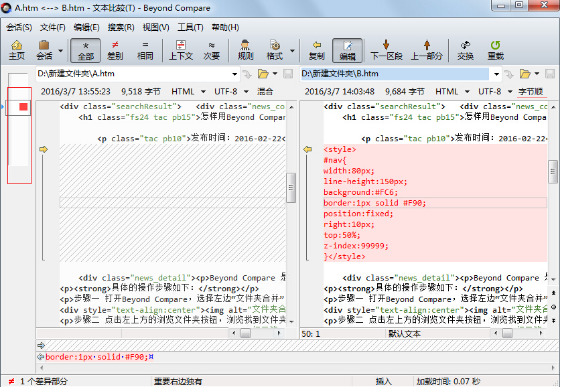This screenshot has width=561, height=388.
Task: Open the 搜索(R) menu
Action: click(x=121, y=27)
